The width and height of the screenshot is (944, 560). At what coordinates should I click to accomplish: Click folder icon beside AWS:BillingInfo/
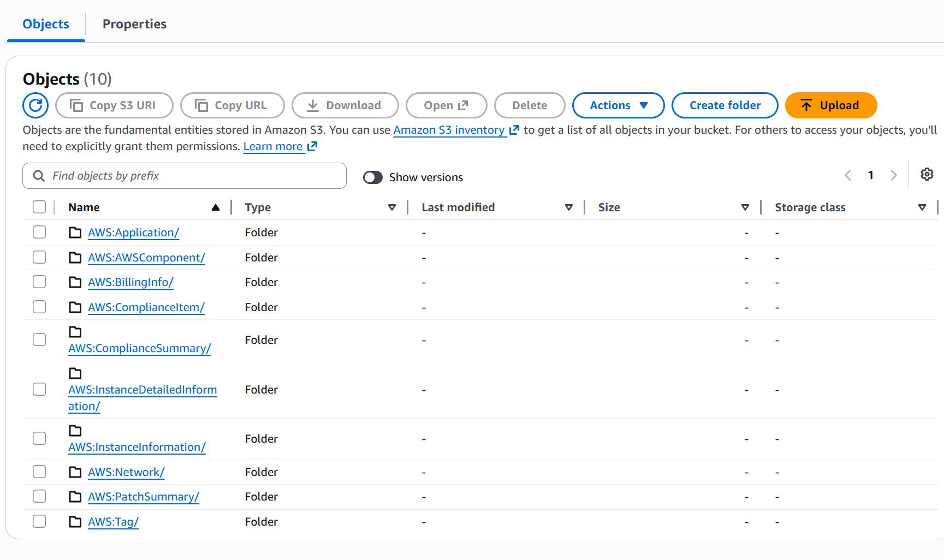coord(75,282)
